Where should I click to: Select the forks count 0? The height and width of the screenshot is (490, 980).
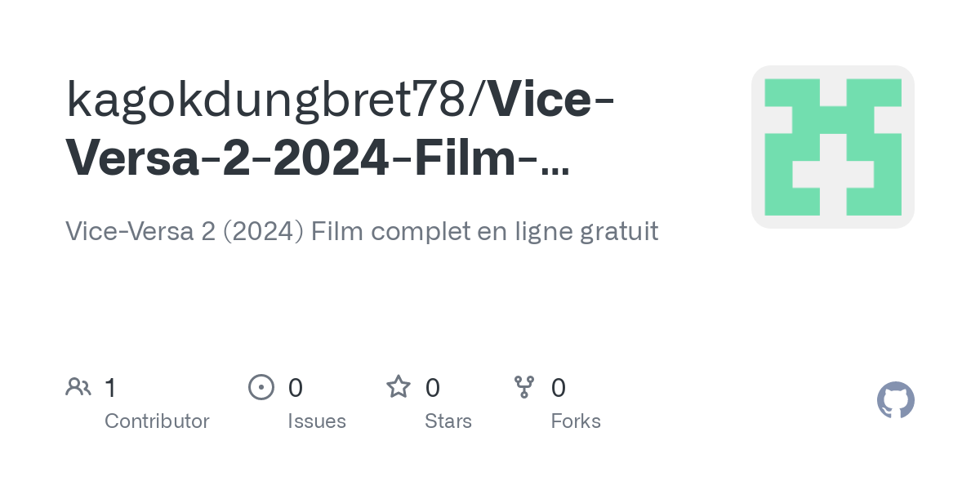point(559,388)
